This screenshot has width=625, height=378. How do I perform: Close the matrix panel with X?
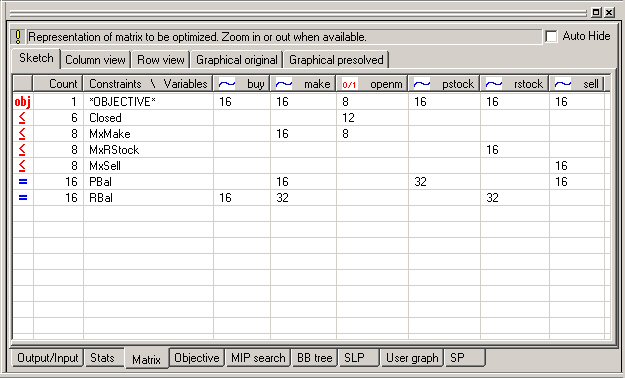coord(609,12)
